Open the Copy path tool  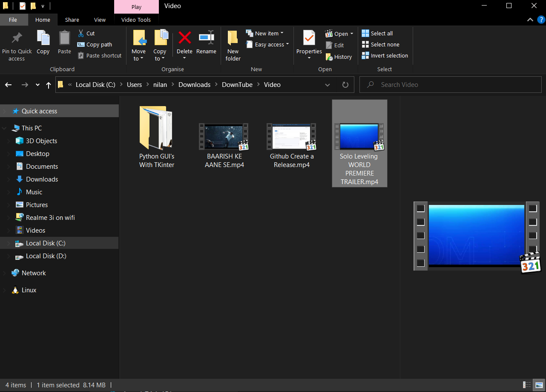tap(95, 44)
